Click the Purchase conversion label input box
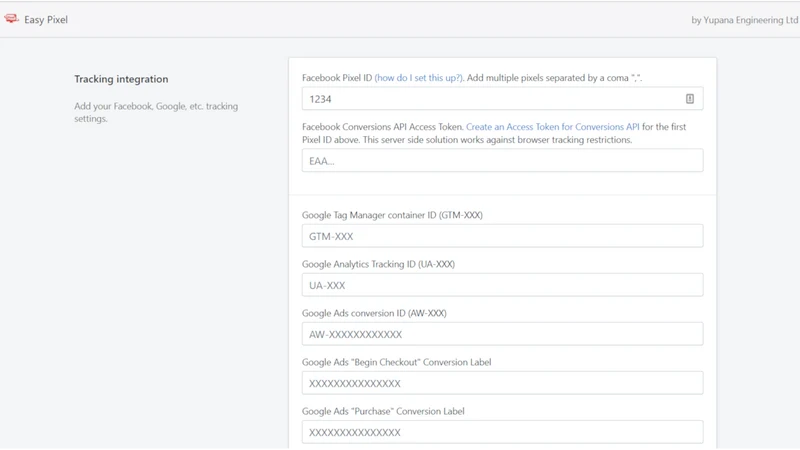 tap(502, 432)
